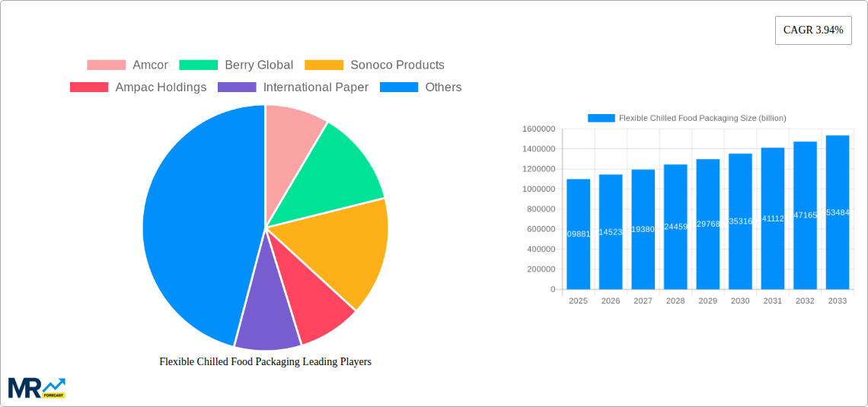Click the 2028 bar in the chart
Screen dimensions: 868x407
(675, 227)
